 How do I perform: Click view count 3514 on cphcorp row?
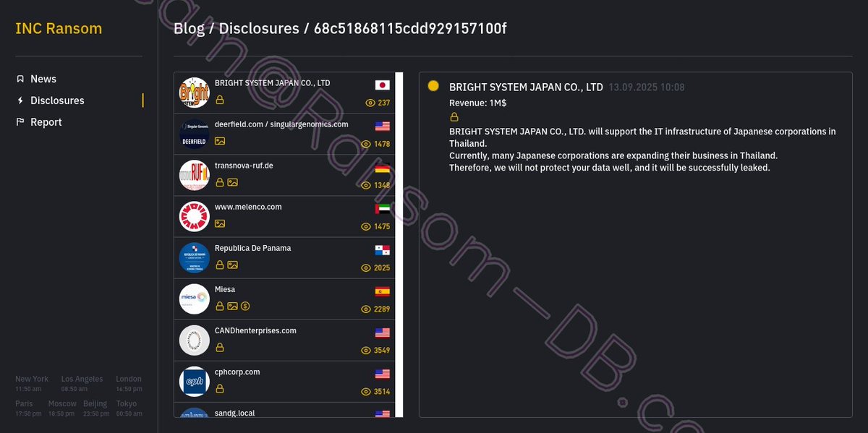click(x=382, y=392)
